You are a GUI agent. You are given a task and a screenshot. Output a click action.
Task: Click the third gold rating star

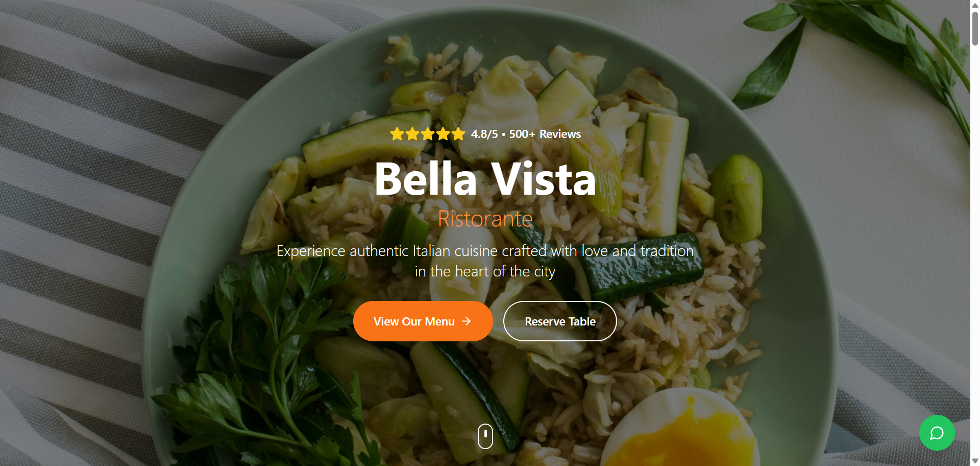pyautogui.click(x=428, y=134)
